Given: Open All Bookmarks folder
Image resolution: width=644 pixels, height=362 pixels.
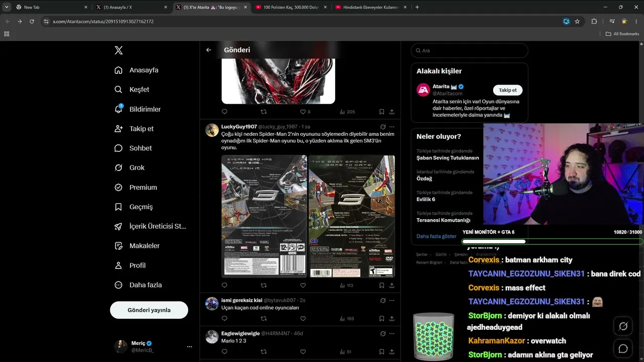Looking at the screenshot, I should point(622,34).
